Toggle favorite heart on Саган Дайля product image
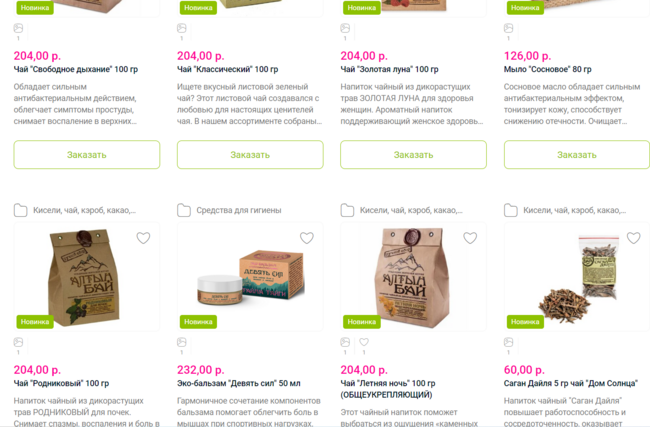Image resolution: width=650 pixels, height=427 pixels. click(633, 238)
